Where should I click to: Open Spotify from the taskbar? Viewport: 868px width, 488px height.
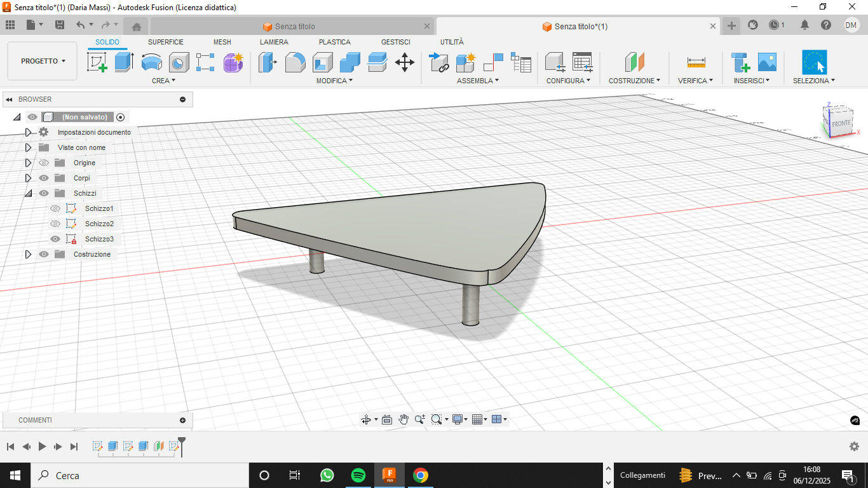point(358,475)
